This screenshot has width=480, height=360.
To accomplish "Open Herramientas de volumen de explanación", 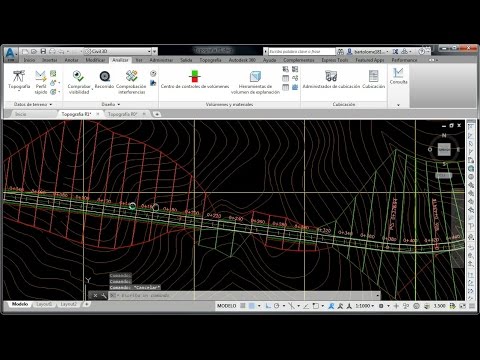I will point(255,82).
